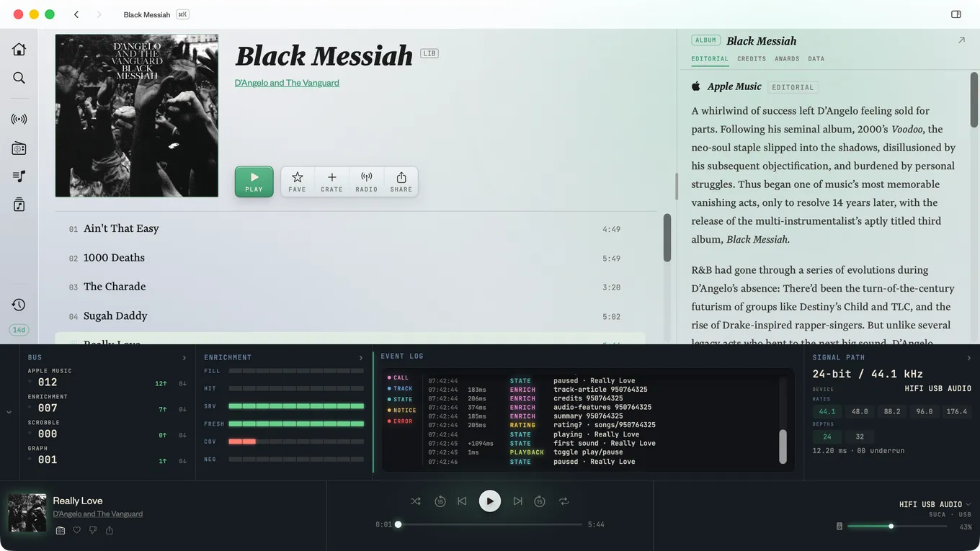Toggle the CALL event filter
Image resolution: width=980 pixels, height=551 pixels.
point(398,377)
